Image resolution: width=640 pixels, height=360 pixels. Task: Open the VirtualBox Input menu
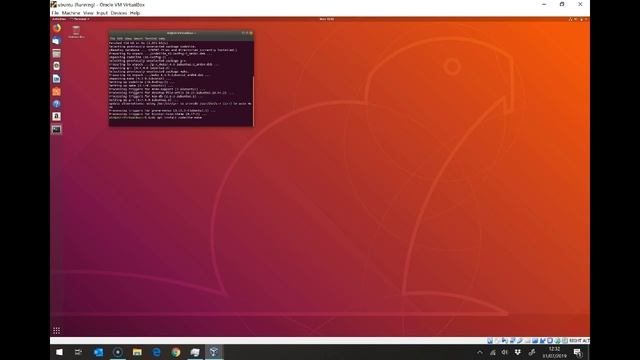[102, 13]
